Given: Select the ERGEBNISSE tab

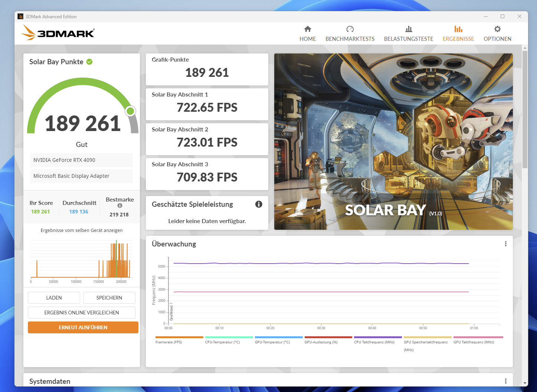Looking at the screenshot, I should point(458,33).
